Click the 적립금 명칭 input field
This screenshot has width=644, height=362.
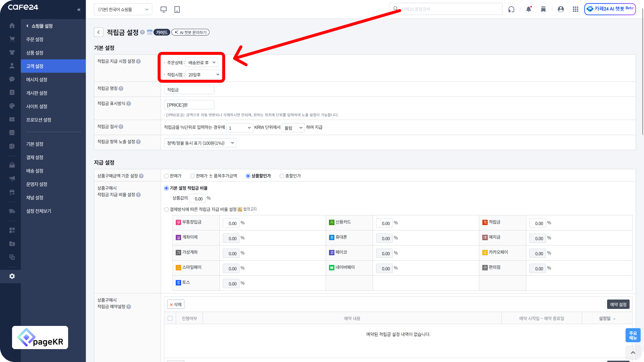(189, 90)
